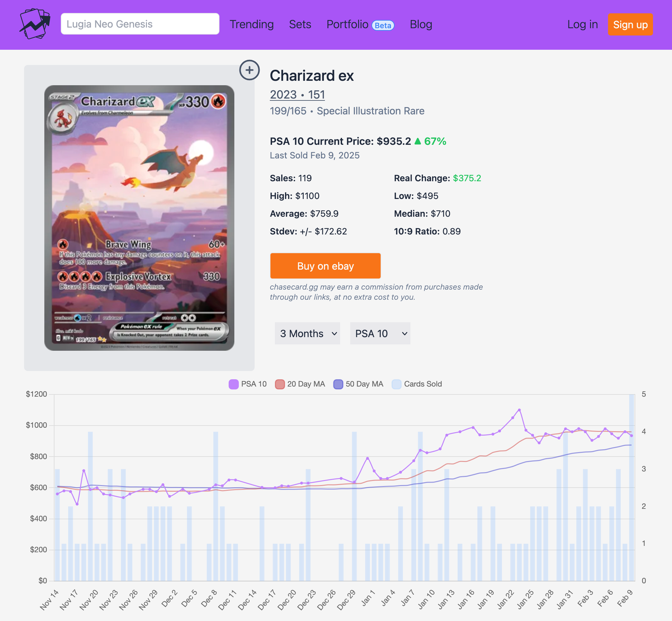The image size is (672, 621).
Task: Click the High: $1100 stat
Action: pyautogui.click(x=295, y=196)
